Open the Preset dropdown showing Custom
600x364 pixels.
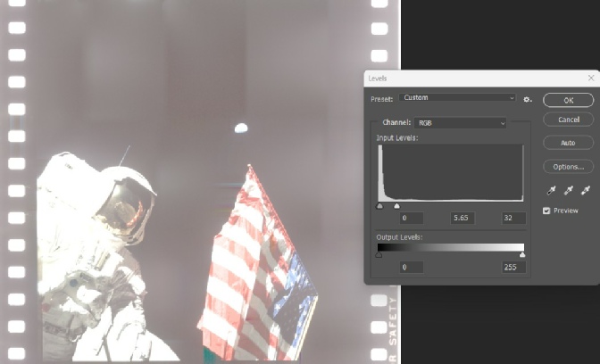pos(458,97)
